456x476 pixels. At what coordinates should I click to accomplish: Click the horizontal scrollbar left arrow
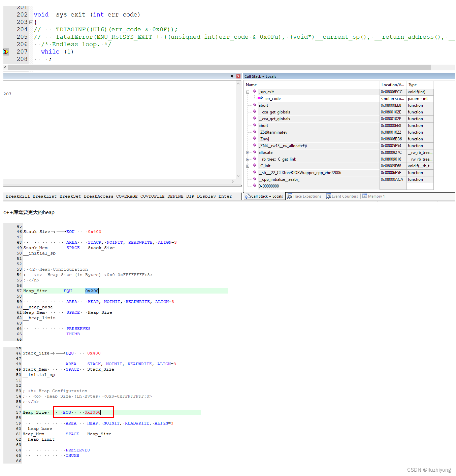5,67
